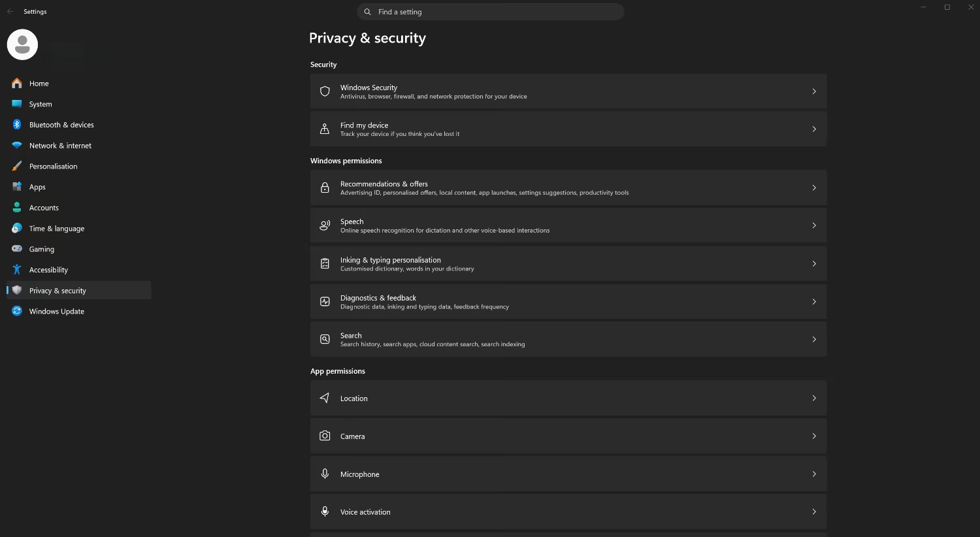Go to Home in the sidebar
The height and width of the screenshot is (537, 980).
click(78, 84)
